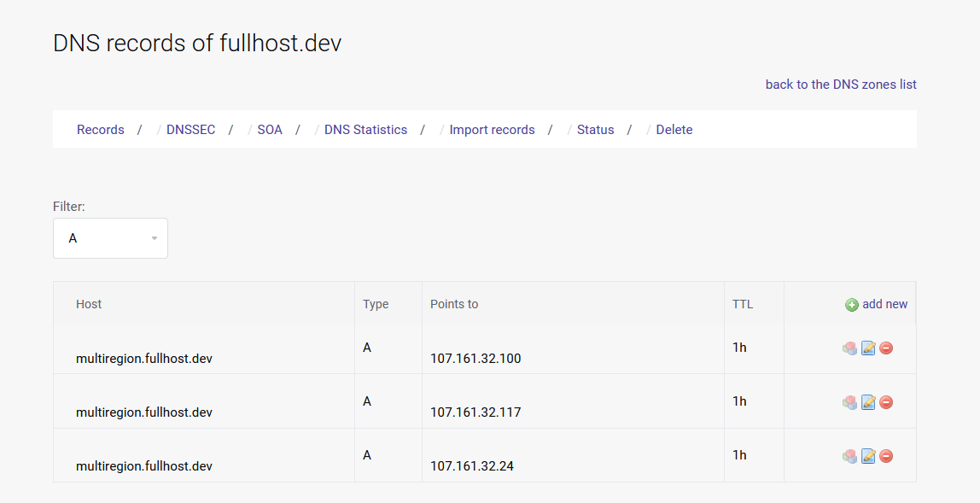Open the Records tab

100,130
